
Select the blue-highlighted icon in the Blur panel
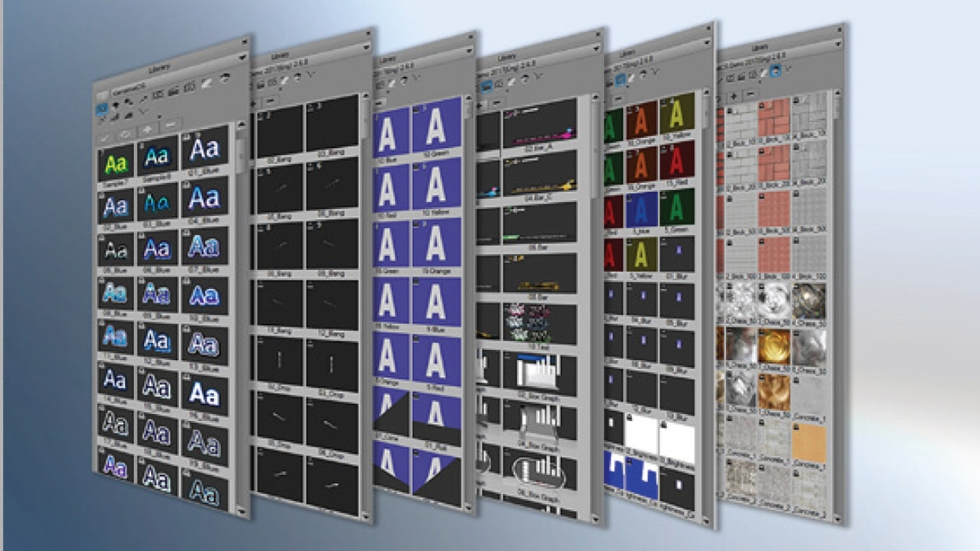(619, 78)
